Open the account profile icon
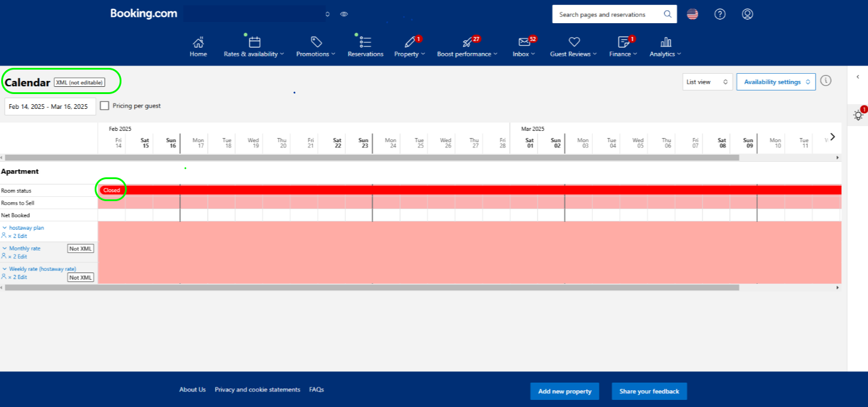This screenshot has height=407, width=868. [x=748, y=14]
